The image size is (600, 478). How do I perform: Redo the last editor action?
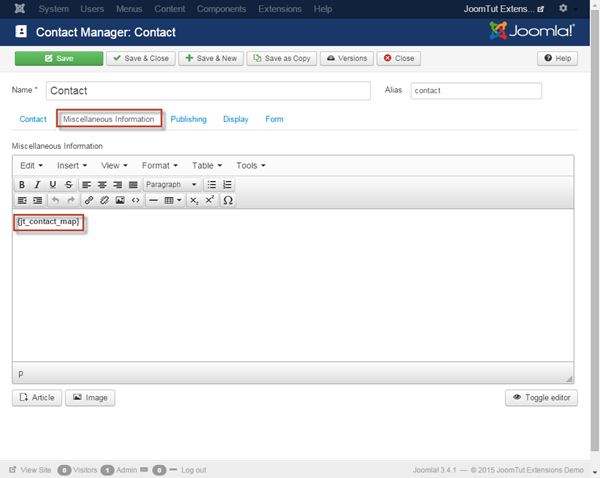[71, 201]
